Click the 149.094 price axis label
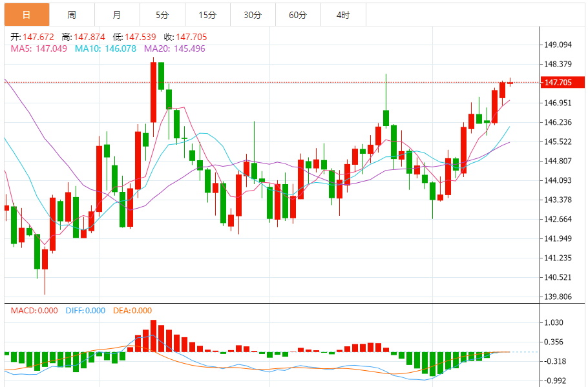Viewport: 588px width, 387px height. click(558, 45)
